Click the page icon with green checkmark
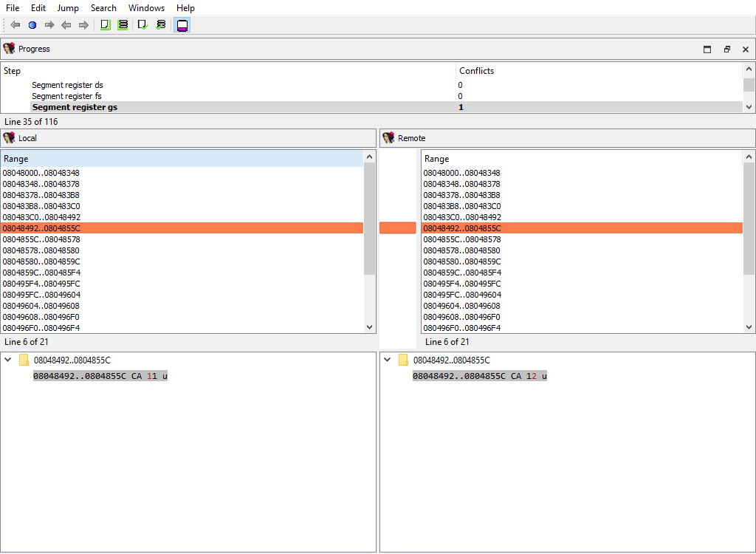The height and width of the screenshot is (554, 756). click(x=142, y=25)
